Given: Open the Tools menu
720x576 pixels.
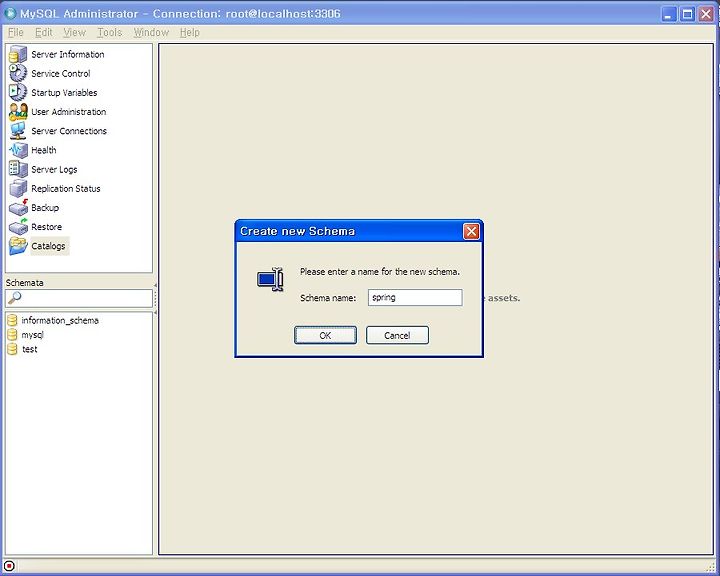Looking at the screenshot, I should (x=109, y=33).
